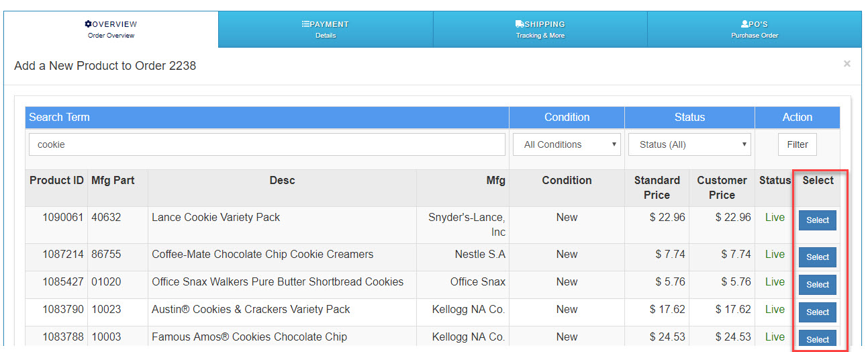Open the All Conditions dropdown

point(567,144)
